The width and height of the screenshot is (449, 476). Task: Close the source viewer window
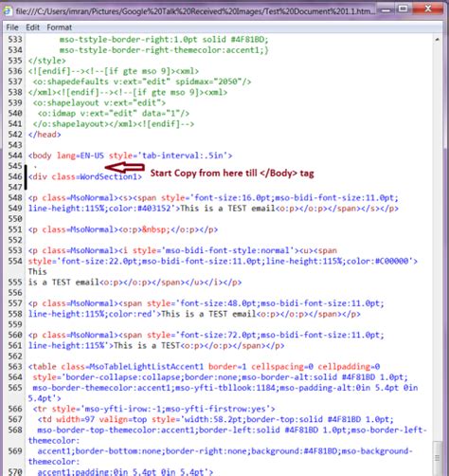[x=428, y=9]
